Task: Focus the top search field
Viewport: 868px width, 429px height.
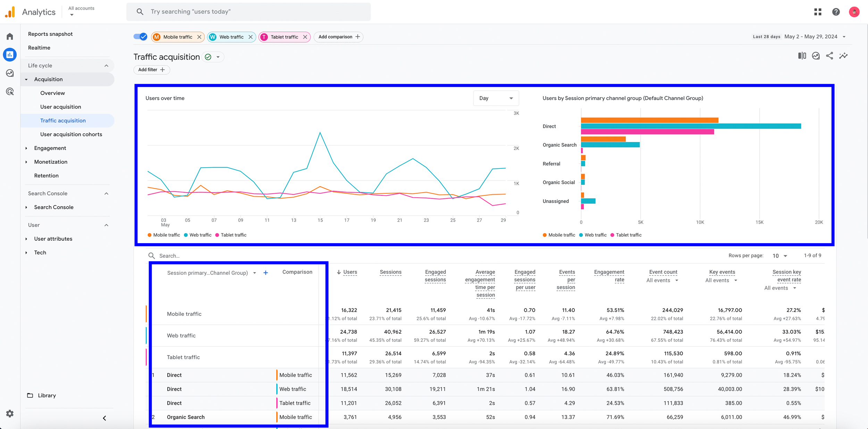Action: click(x=248, y=12)
